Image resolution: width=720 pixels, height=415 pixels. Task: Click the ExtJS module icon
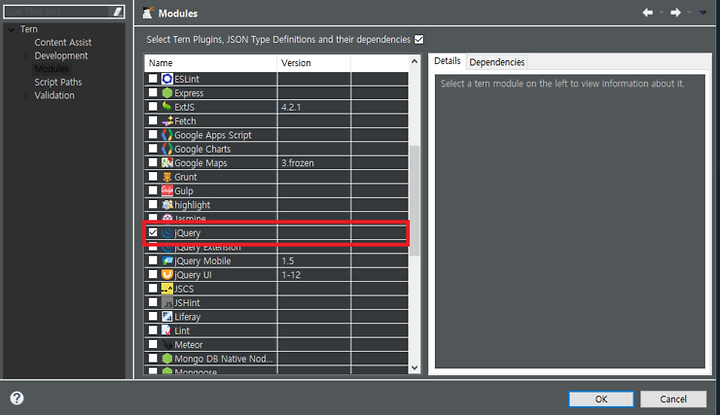pyautogui.click(x=167, y=107)
